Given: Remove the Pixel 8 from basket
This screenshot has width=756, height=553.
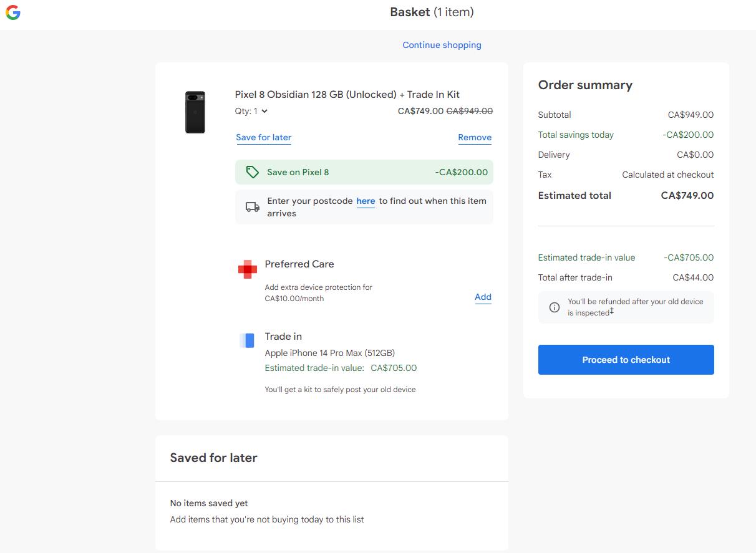Looking at the screenshot, I should [x=475, y=137].
